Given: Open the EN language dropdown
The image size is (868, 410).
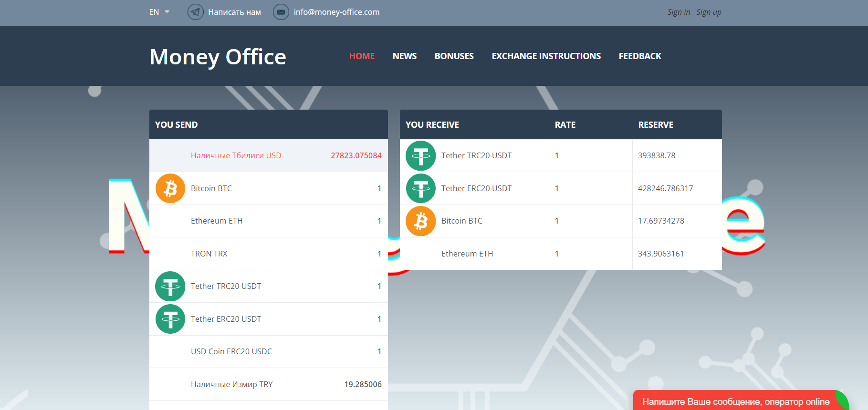Looking at the screenshot, I should [x=159, y=12].
